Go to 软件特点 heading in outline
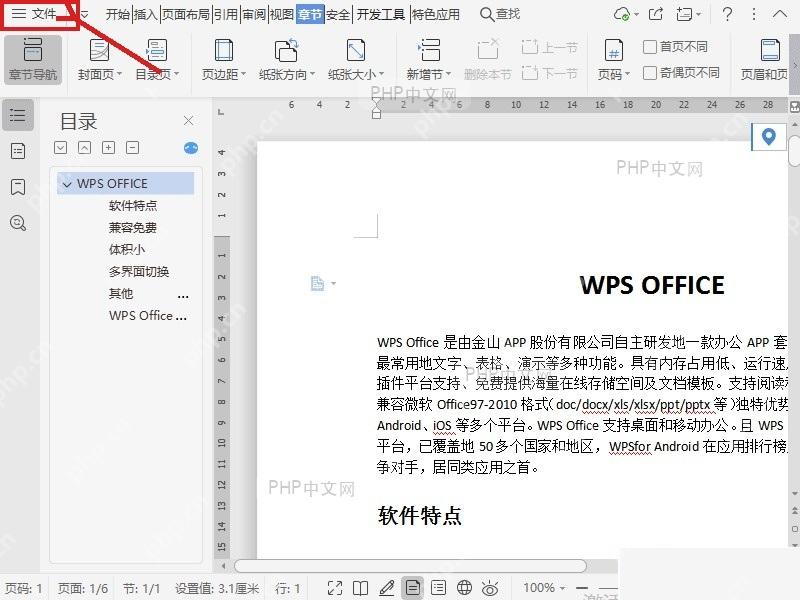 133,206
